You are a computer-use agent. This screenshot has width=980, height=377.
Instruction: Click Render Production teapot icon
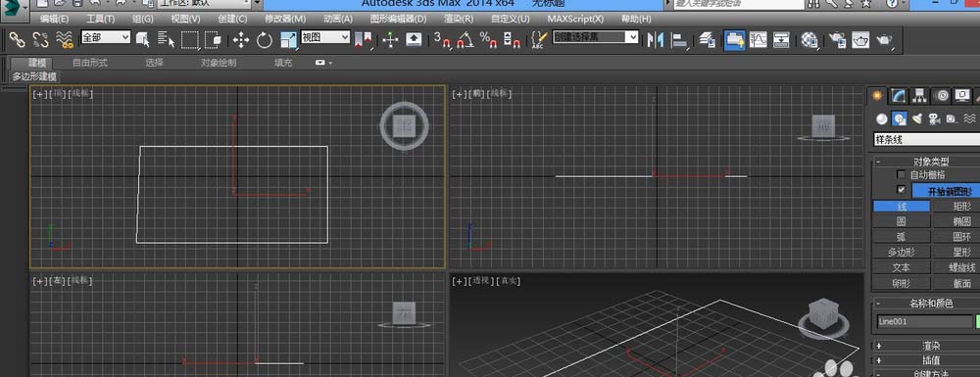pos(884,40)
